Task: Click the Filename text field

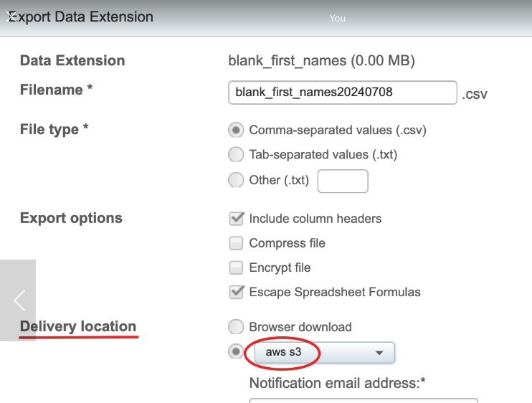Action: pos(342,93)
